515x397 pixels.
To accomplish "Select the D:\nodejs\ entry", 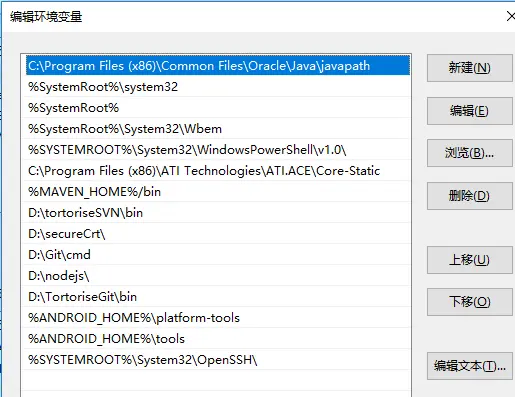I will pos(218,276).
